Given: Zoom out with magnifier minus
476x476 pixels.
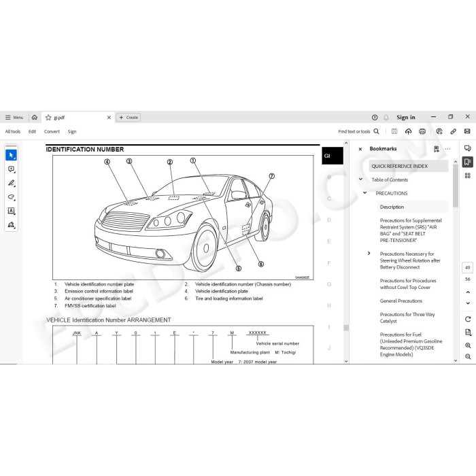Looking at the screenshot, I should click(x=468, y=356).
